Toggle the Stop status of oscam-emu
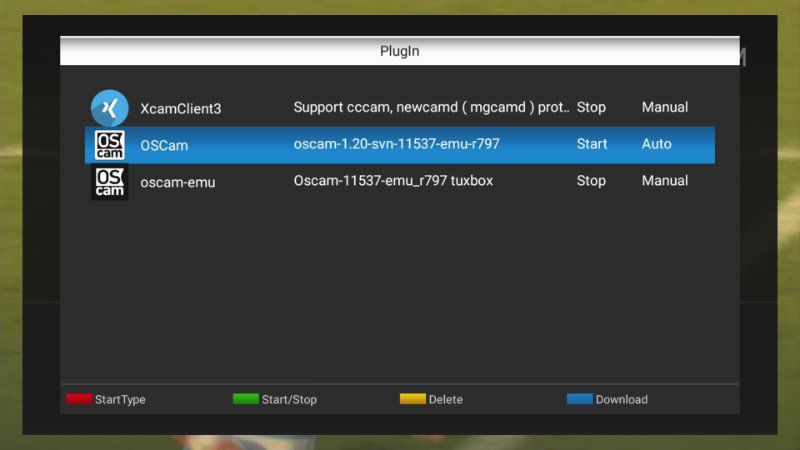The width and height of the screenshot is (800, 450). tap(591, 181)
